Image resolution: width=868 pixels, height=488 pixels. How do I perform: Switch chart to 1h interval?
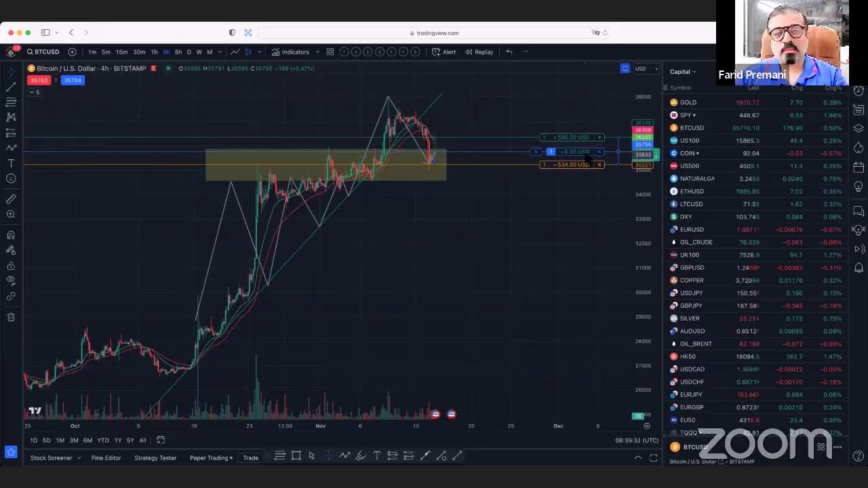pos(154,52)
